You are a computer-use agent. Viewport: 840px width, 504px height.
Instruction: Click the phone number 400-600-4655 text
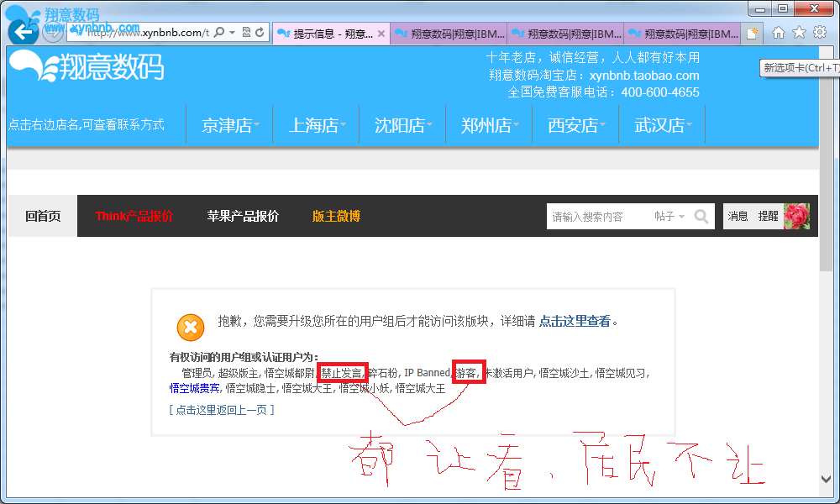[660, 92]
